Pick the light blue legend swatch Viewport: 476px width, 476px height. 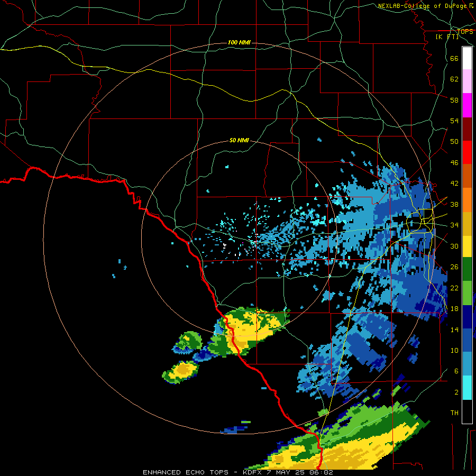coord(467,364)
